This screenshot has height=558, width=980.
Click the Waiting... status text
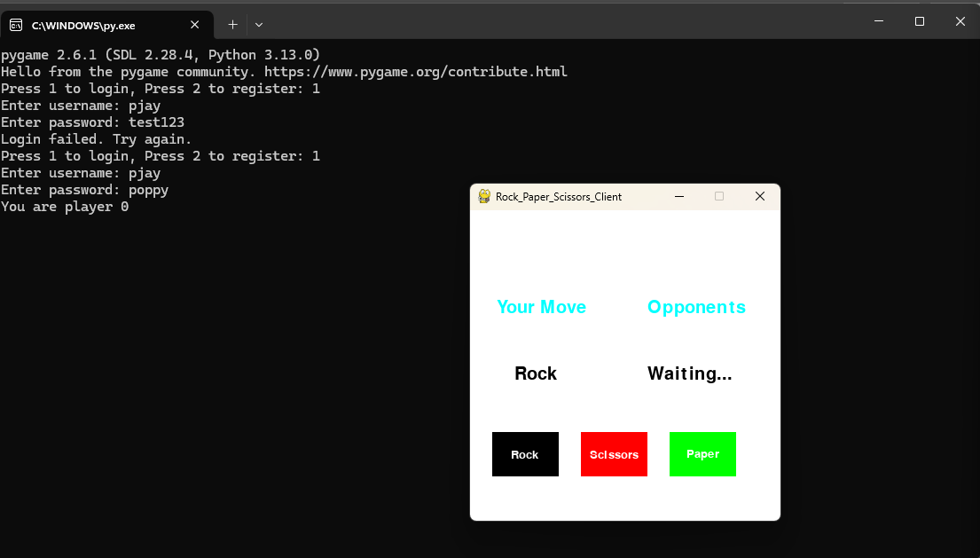(x=689, y=373)
